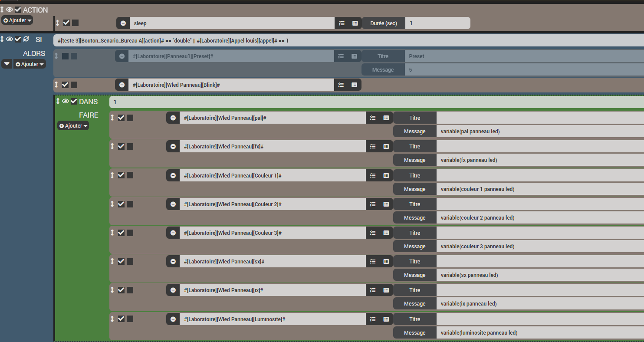The image size is (644, 342).
Task: Click minus icon on the Luminosite row
Action: point(173,319)
